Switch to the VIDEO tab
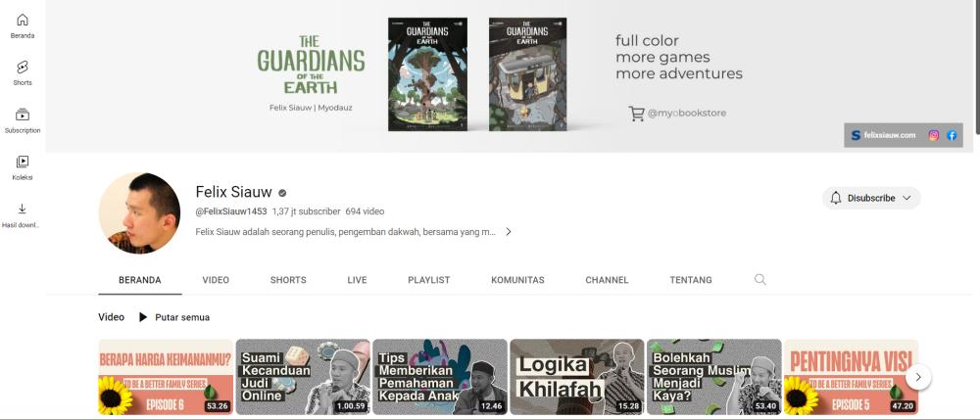980x420 pixels. (x=216, y=280)
